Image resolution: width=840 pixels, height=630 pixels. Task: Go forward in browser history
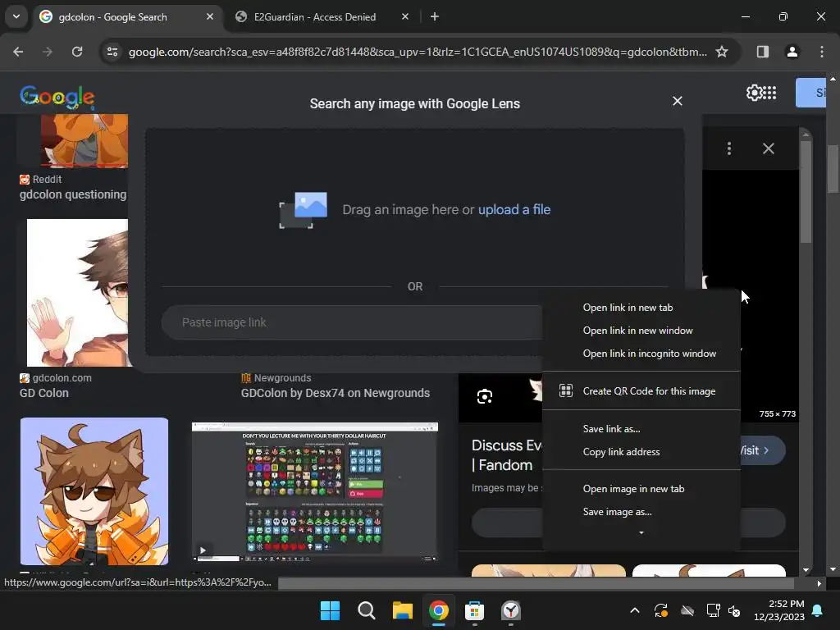48,52
